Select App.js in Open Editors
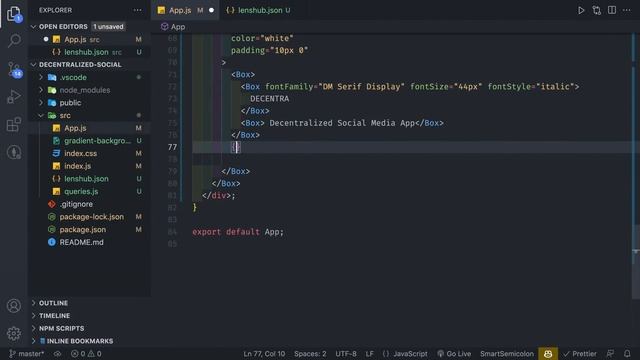 (89, 40)
